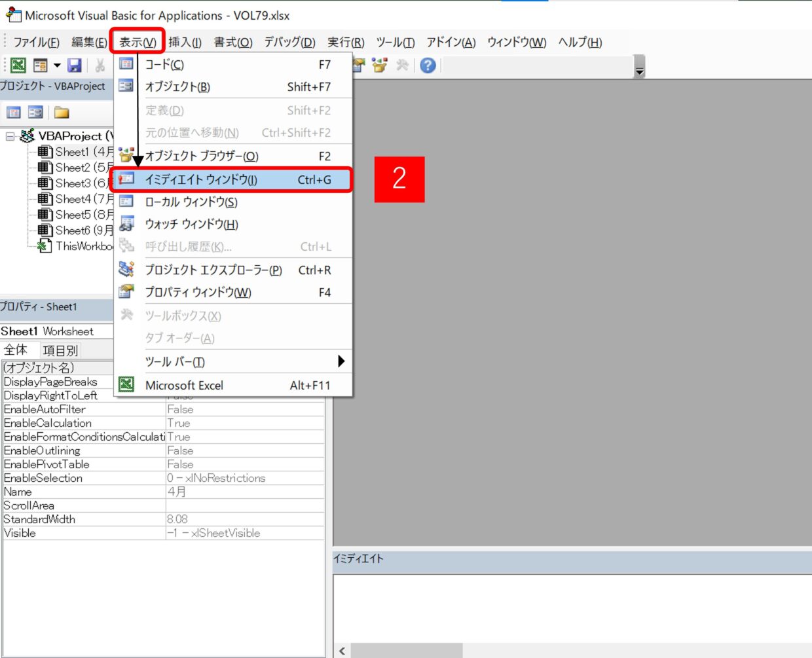Choose プロジェクト エクスプローラー(P) entry
Screen dimensions: 812x658
coord(234,270)
